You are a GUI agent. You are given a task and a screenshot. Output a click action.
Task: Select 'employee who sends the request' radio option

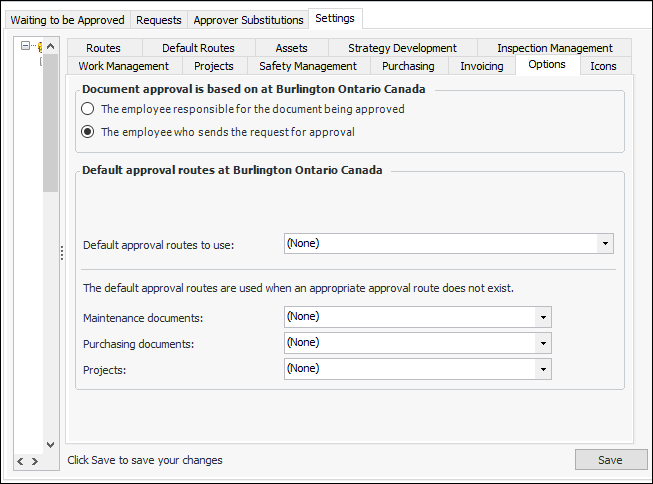pos(88,131)
